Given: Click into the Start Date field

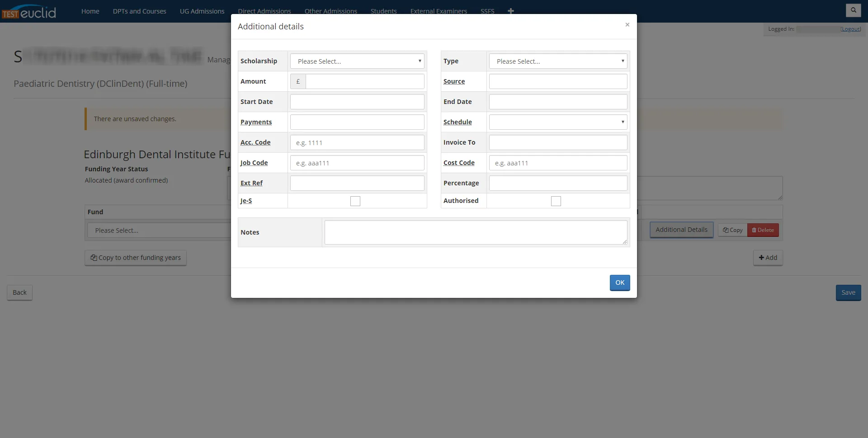Looking at the screenshot, I should coord(357,102).
